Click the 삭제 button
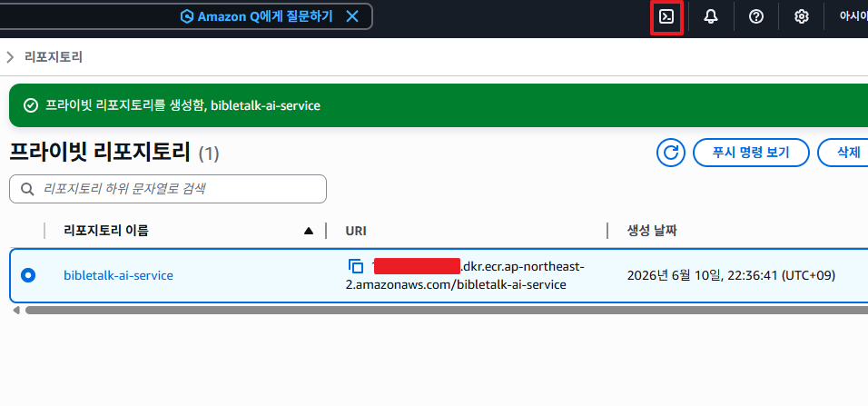Image resolution: width=868 pixels, height=406 pixels. pos(844,153)
